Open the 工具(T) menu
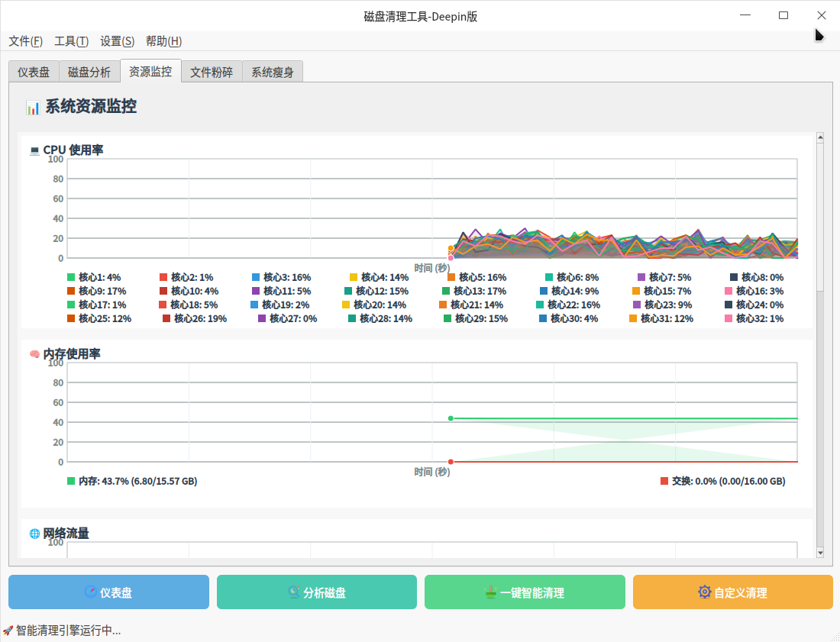Image resolution: width=840 pixels, height=642 pixels. pos(71,41)
